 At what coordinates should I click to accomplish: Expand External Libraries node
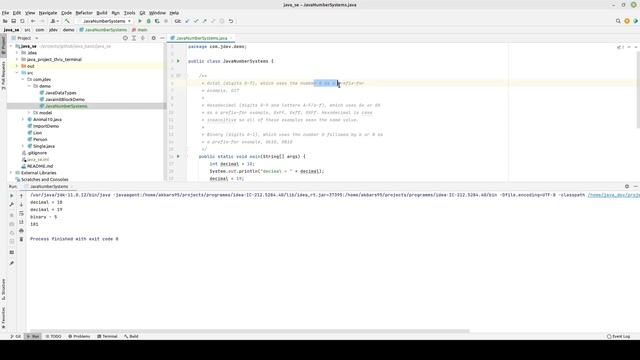(11, 173)
